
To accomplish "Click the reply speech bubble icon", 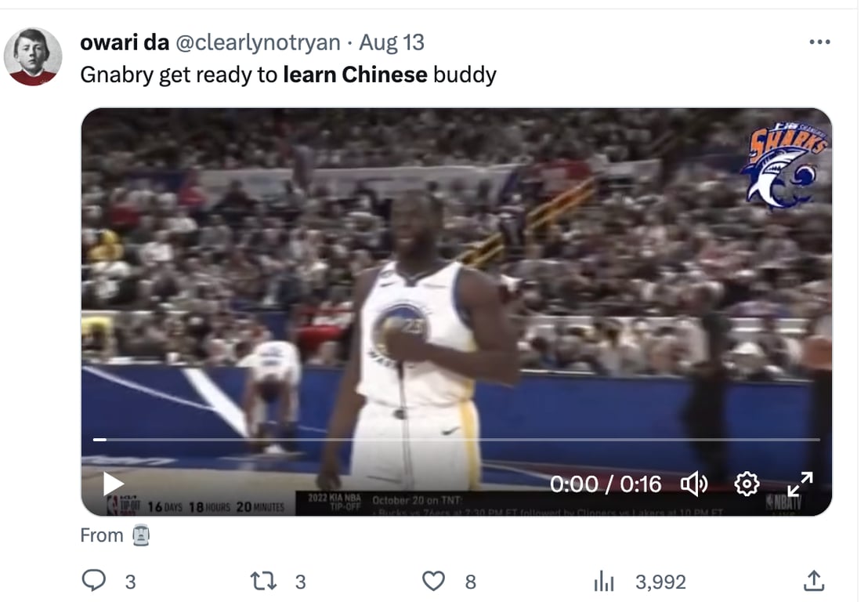I will click(93, 580).
